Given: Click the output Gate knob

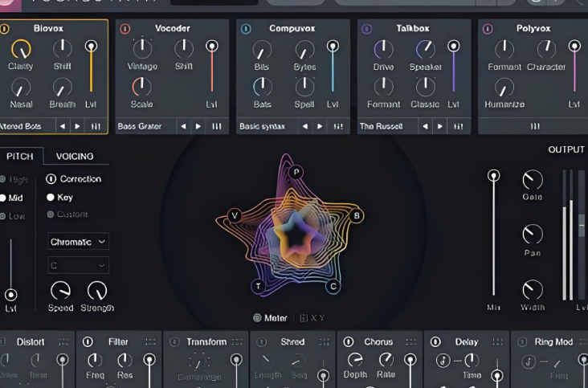Looking at the screenshot, I should [x=533, y=180].
